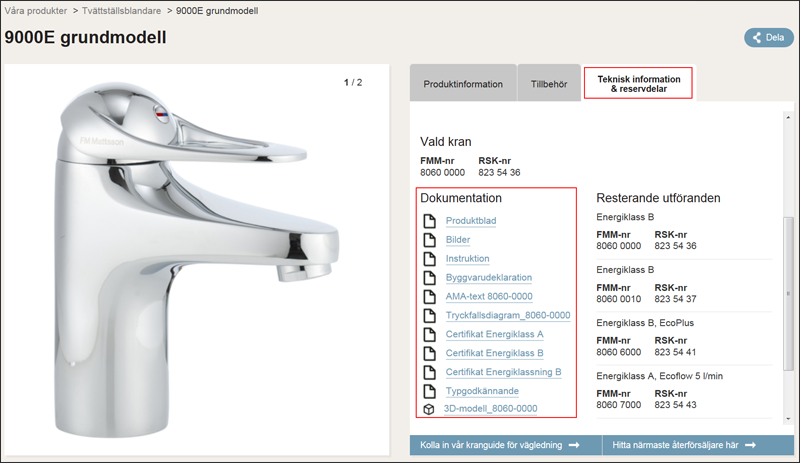The image size is (800, 463).
Task: Open the Produktinformation tab
Action: (463, 83)
